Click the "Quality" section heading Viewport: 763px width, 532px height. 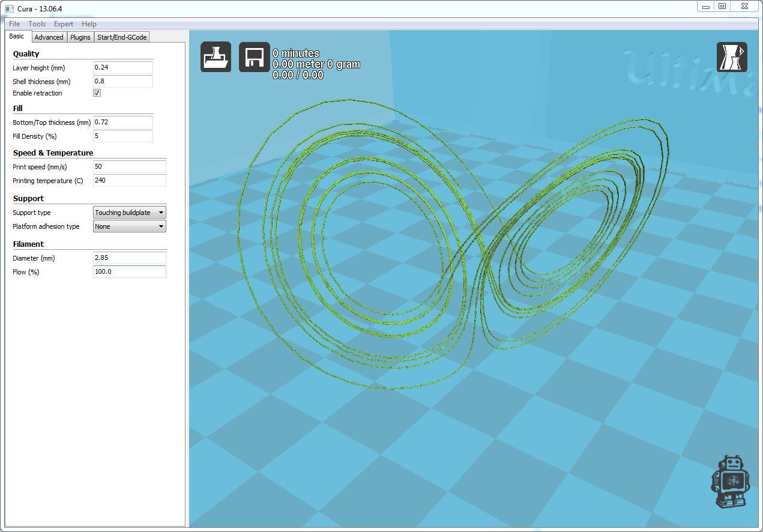(26, 53)
